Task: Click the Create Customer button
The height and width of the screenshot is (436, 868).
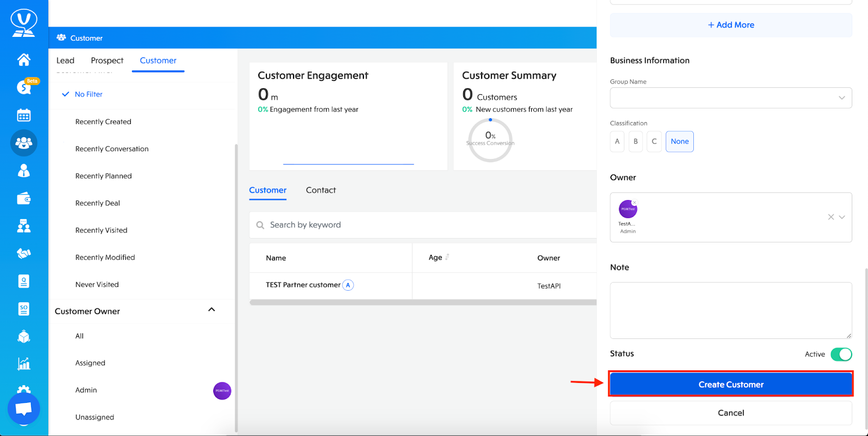Action: pos(731,384)
